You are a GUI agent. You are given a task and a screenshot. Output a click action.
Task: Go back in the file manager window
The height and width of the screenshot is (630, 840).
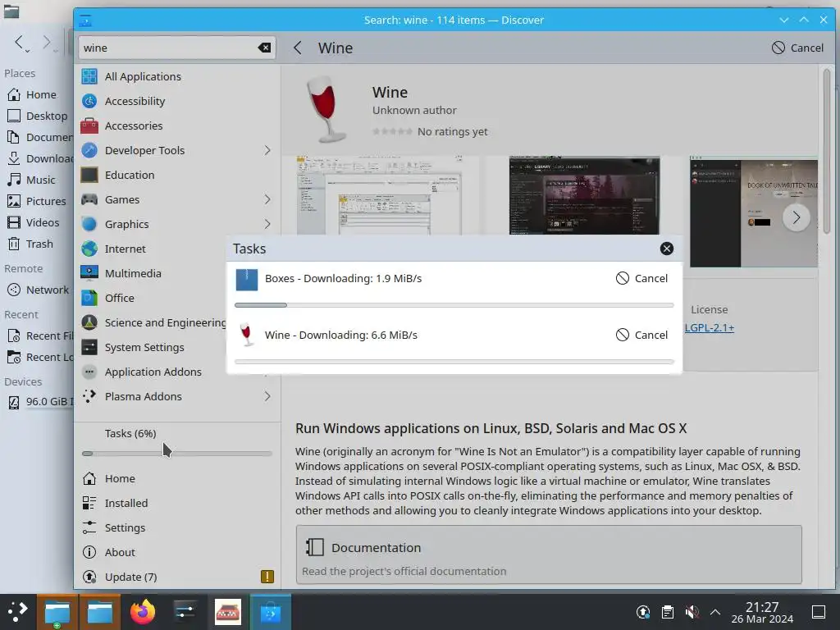21,43
